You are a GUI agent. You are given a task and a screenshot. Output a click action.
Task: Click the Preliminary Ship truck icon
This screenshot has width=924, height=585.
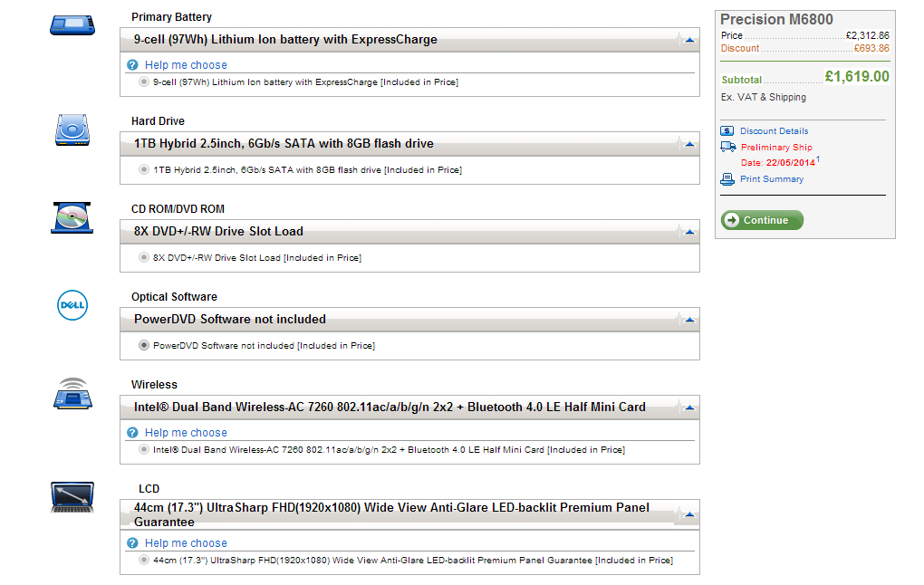click(x=727, y=147)
